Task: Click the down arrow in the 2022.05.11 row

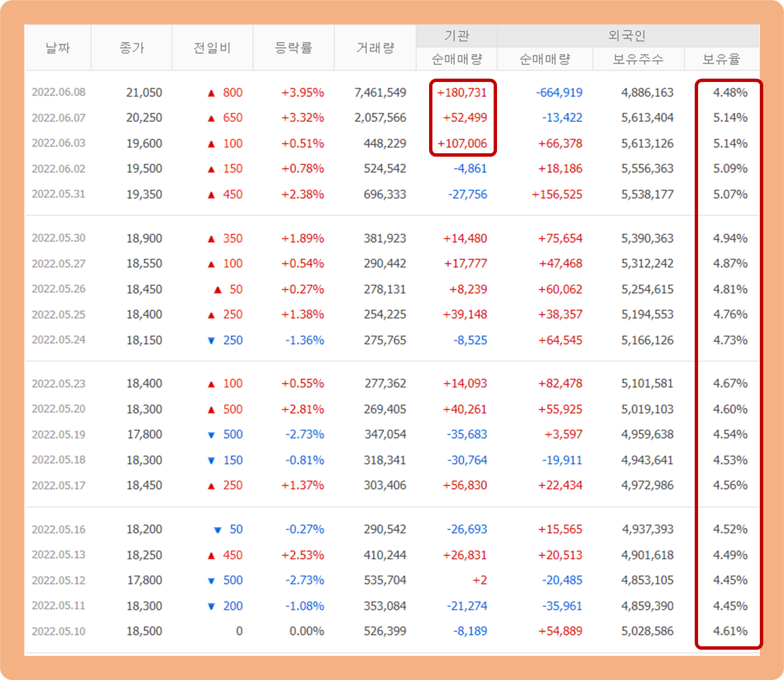Action: [211, 606]
